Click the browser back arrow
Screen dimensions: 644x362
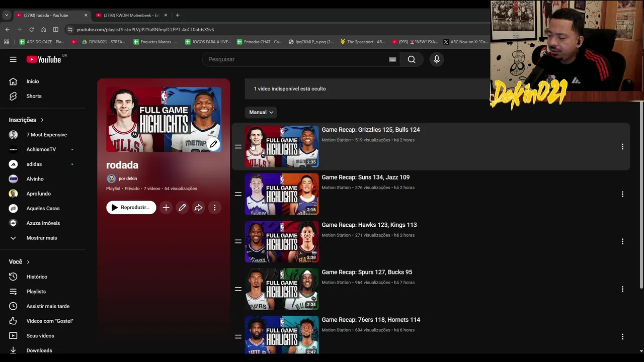click(x=7, y=29)
